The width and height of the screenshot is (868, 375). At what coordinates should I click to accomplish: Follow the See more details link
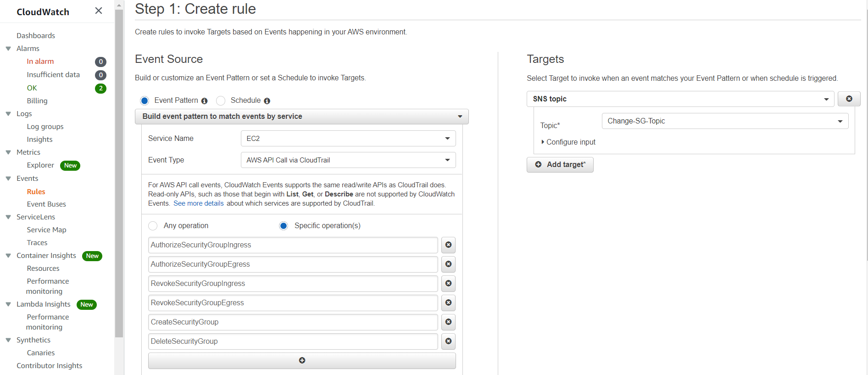coord(199,203)
